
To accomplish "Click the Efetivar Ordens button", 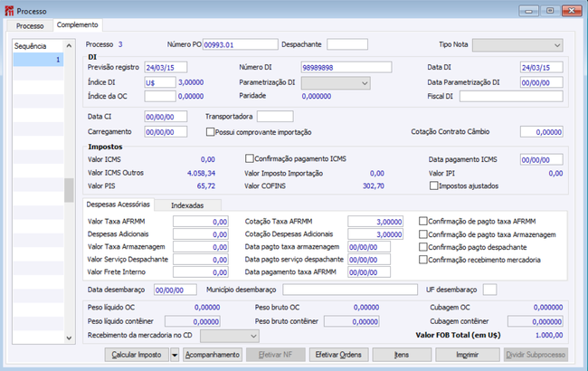I will [x=338, y=355].
